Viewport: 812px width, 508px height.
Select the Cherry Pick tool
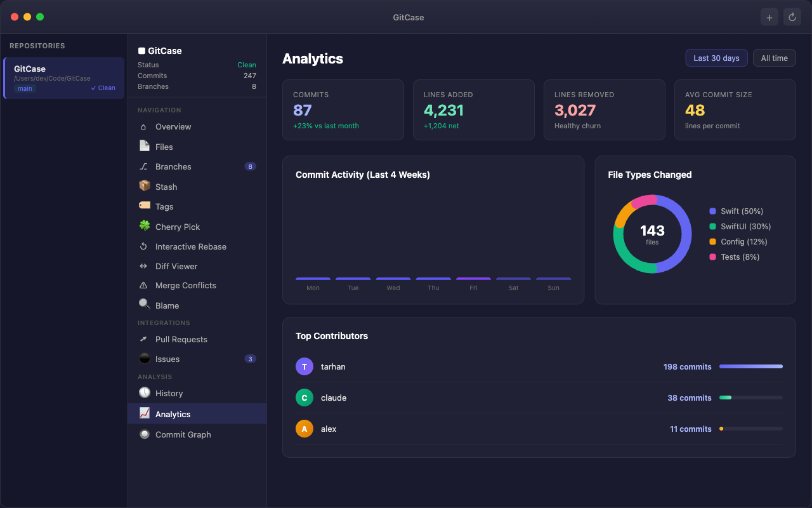[178, 227]
